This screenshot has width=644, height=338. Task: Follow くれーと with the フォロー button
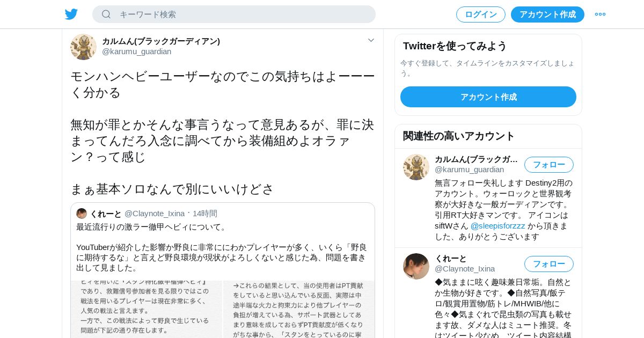[549, 264]
